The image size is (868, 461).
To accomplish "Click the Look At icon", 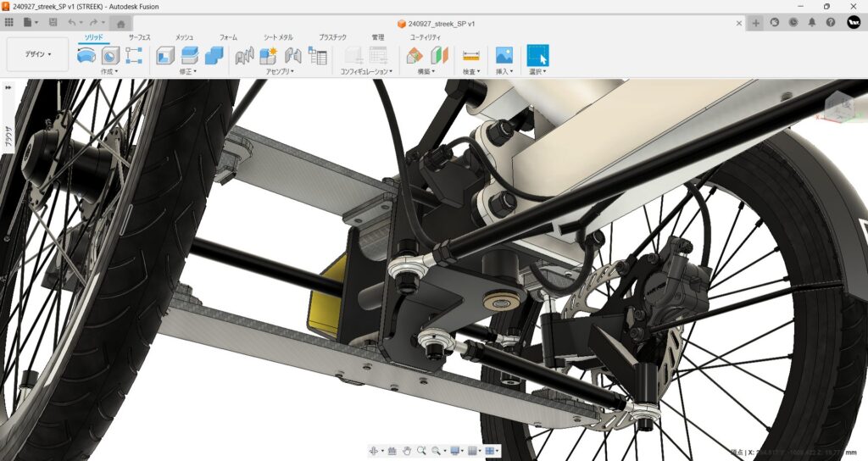I will [392, 451].
